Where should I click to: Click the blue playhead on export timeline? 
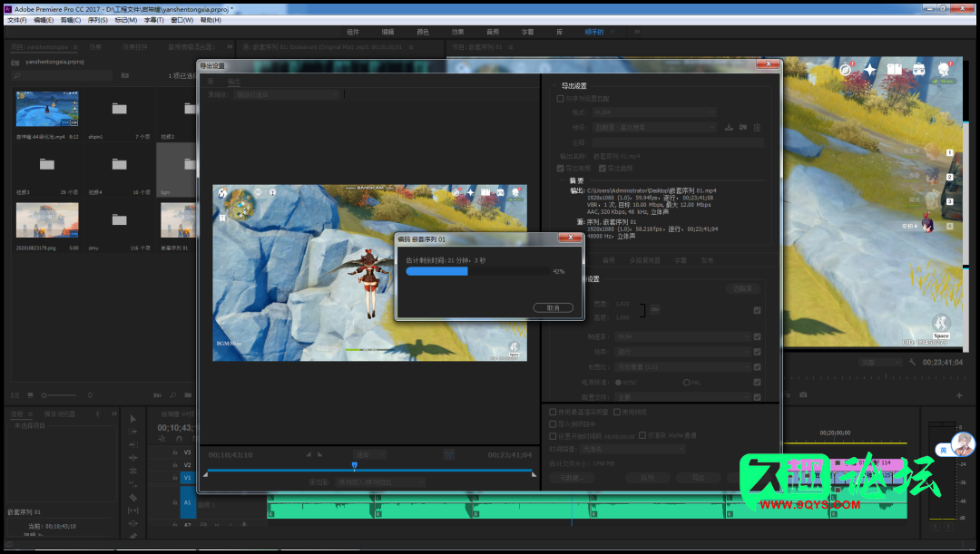354,465
